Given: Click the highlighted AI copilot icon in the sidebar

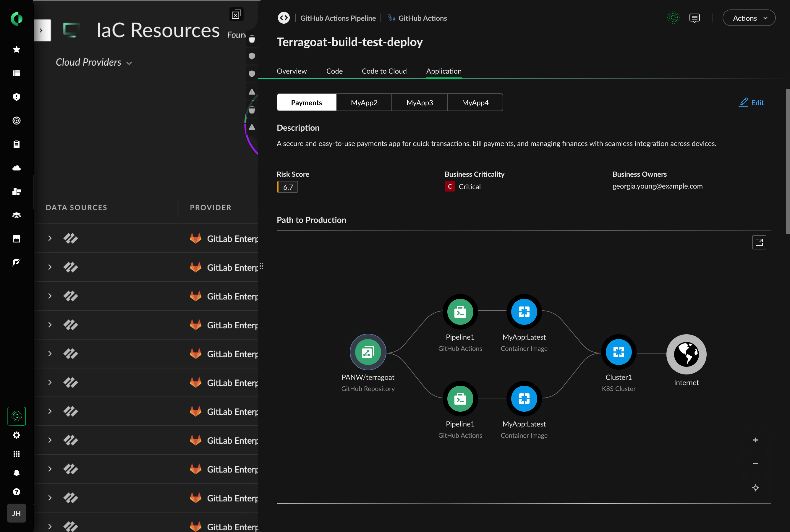Looking at the screenshot, I should click(16, 416).
